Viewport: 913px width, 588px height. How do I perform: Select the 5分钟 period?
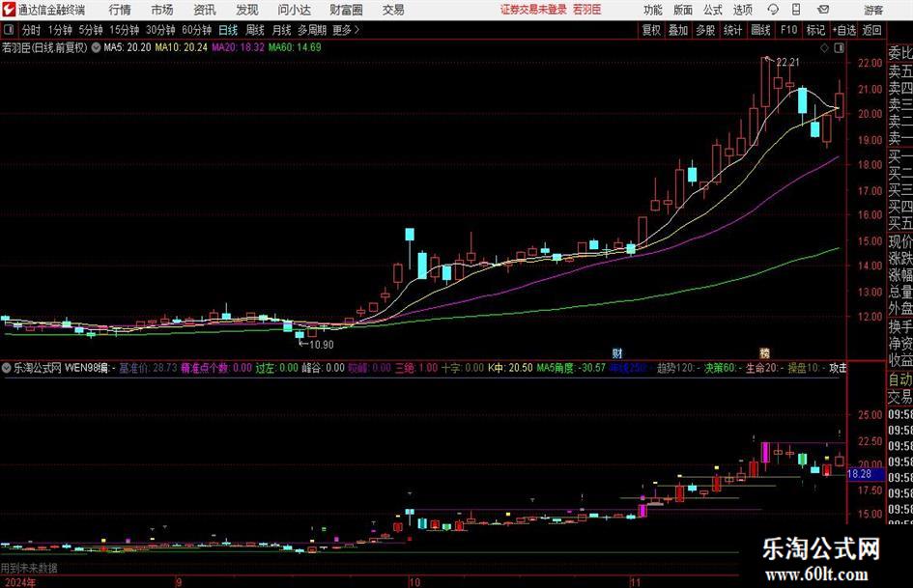(90, 30)
